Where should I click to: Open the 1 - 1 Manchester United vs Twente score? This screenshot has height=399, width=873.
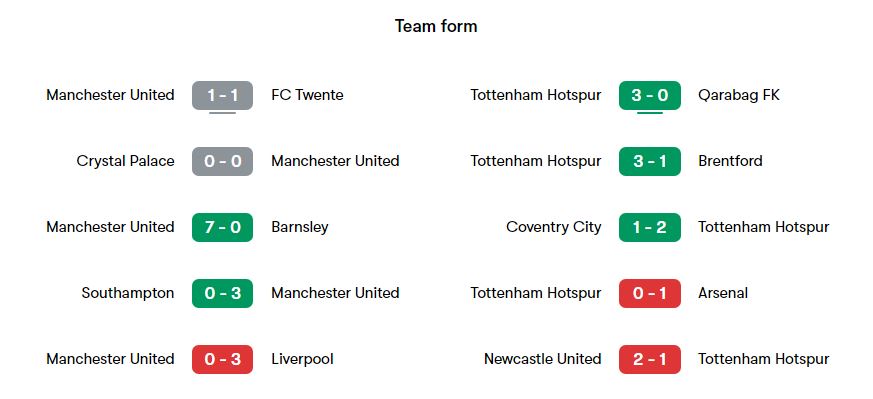click(x=222, y=95)
